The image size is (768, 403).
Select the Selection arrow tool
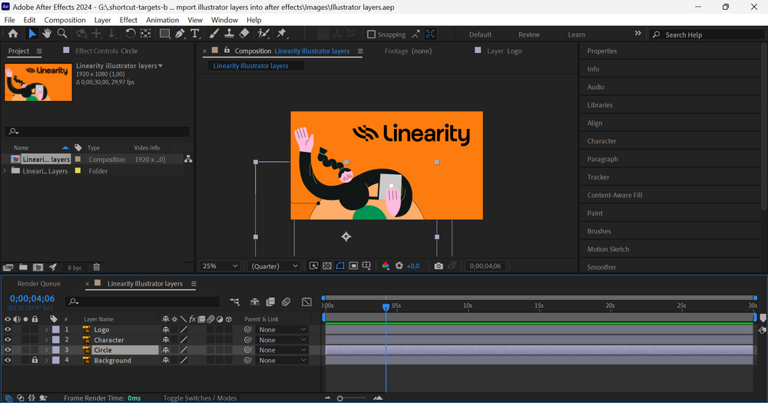[32, 34]
